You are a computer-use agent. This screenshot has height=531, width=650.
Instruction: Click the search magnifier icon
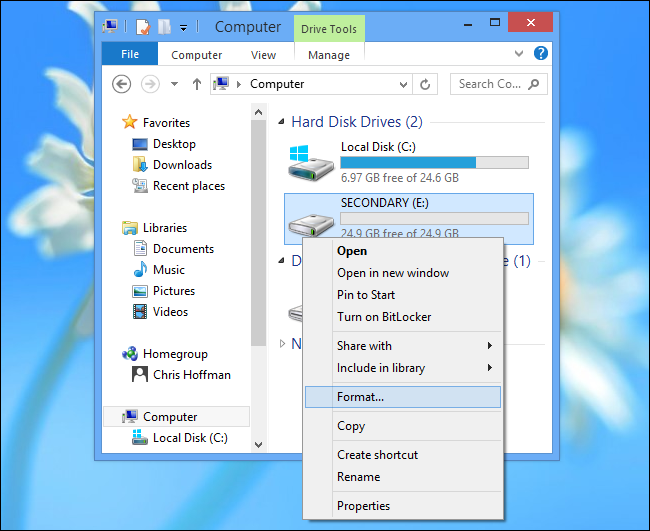pyautogui.click(x=534, y=84)
